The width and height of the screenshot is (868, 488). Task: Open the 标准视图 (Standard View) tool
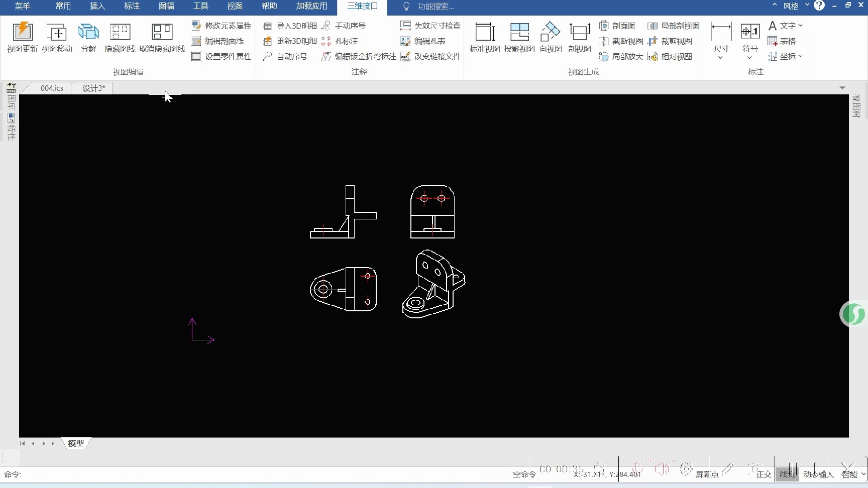(x=485, y=38)
